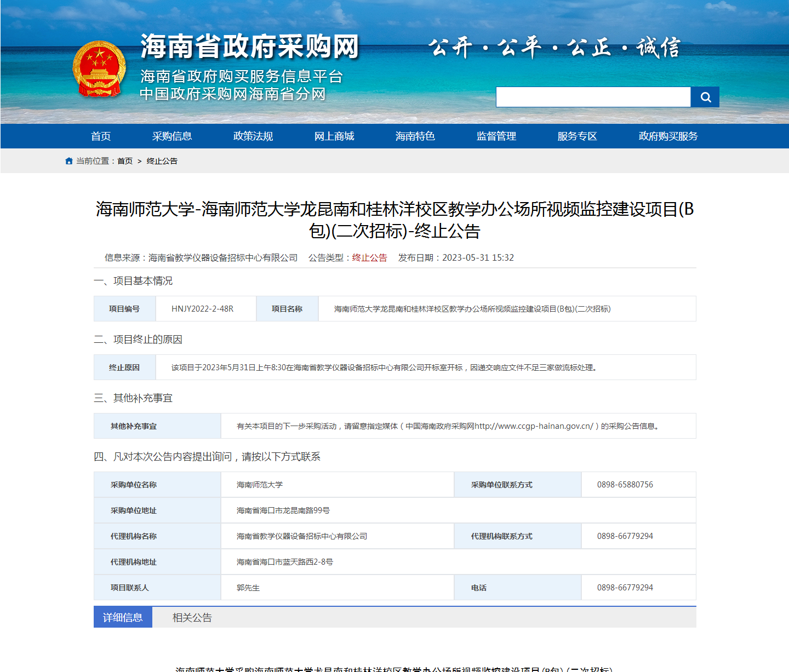789x672 pixels.
Task: Click the 项目名称 value cell
Action: tap(507, 309)
